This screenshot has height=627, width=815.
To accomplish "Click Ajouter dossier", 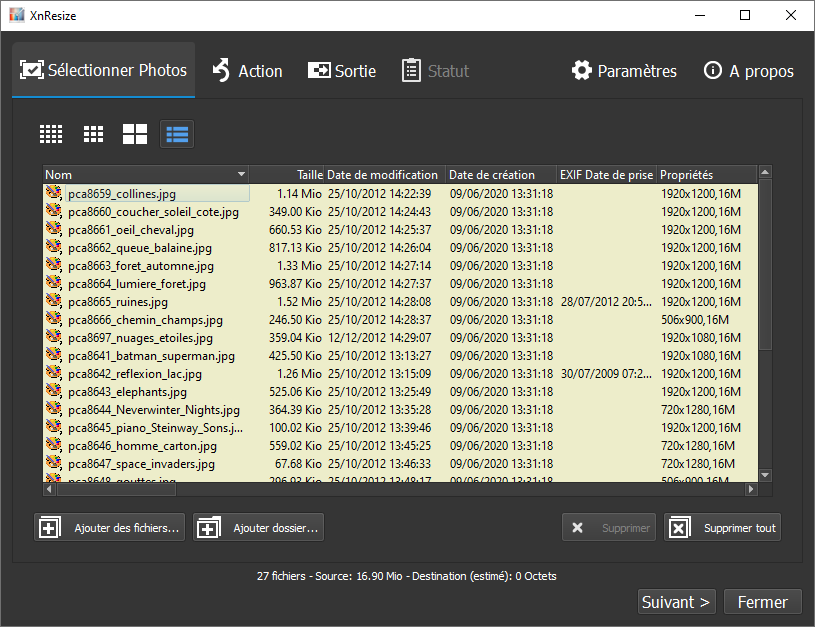I will coord(258,527).
